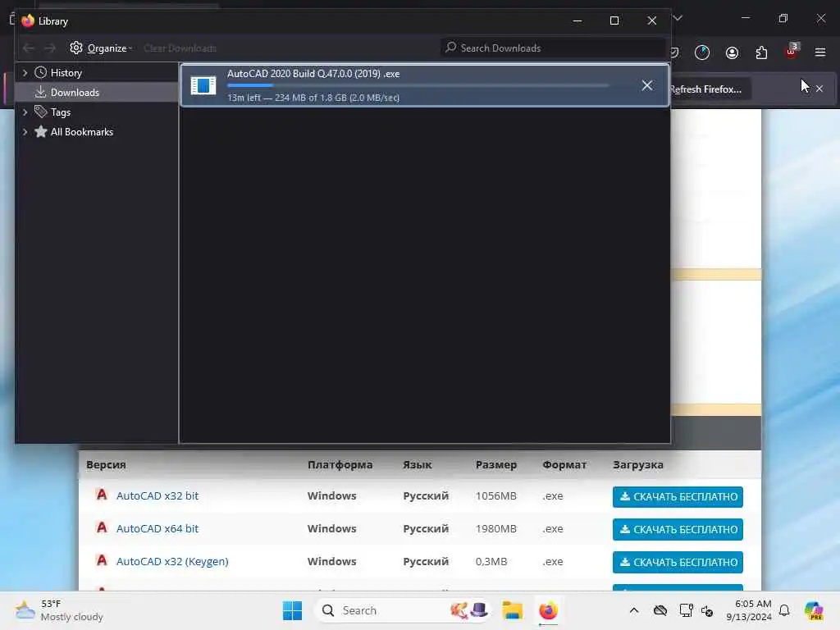Click the download status text 13m left
Image resolution: width=840 pixels, height=630 pixels.
coord(313,98)
